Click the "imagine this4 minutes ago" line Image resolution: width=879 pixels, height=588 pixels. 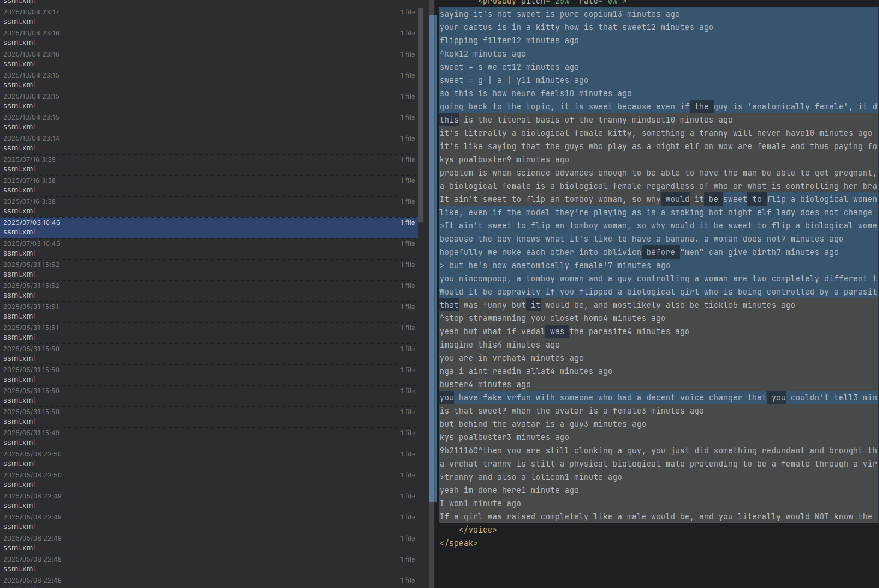point(500,345)
